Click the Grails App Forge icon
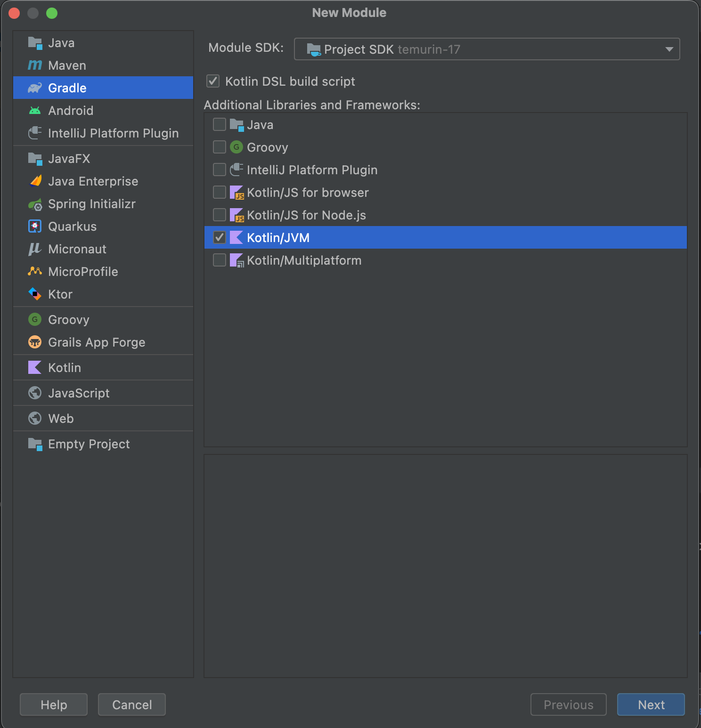The width and height of the screenshot is (701, 728). [35, 342]
